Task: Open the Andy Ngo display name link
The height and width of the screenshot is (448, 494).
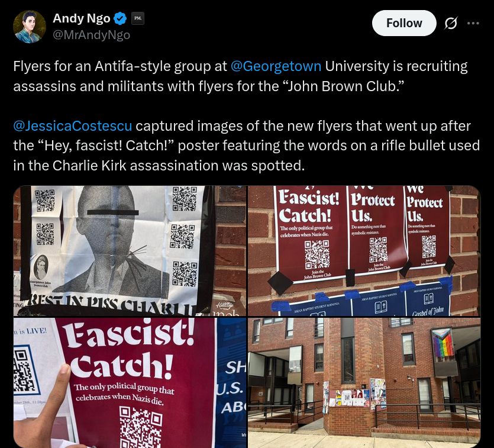Action: [x=81, y=18]
